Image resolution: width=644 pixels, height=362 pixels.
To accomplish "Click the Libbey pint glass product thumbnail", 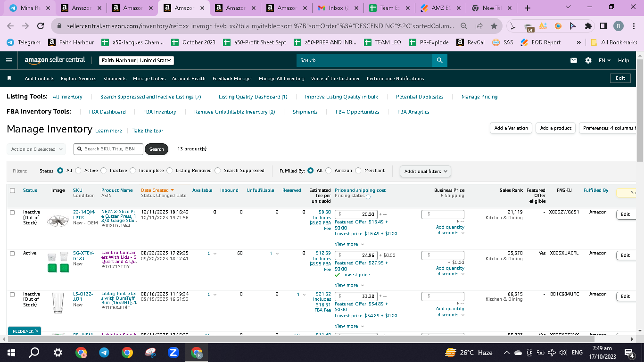I will [x=58, y=303].
